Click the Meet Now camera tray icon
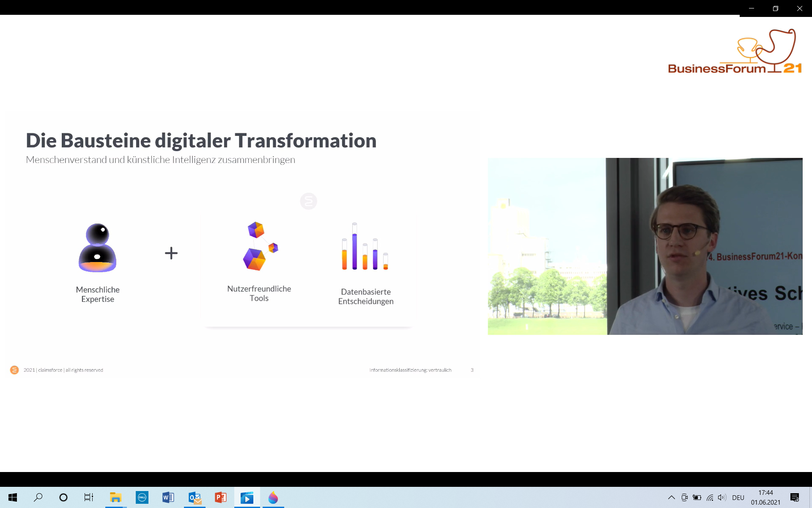 tap(684, 497)
